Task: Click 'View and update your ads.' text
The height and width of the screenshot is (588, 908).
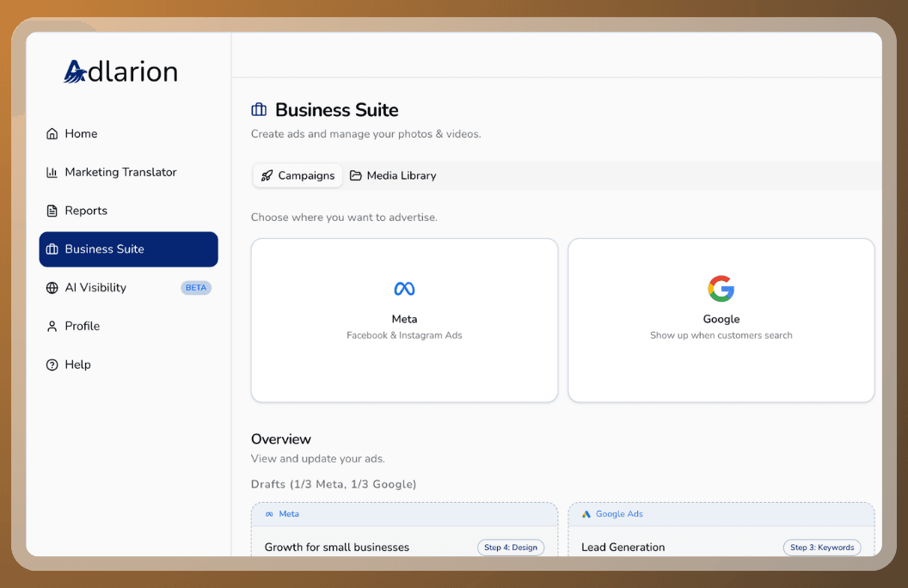Action: pyautogui.click(x=318, y=459)
